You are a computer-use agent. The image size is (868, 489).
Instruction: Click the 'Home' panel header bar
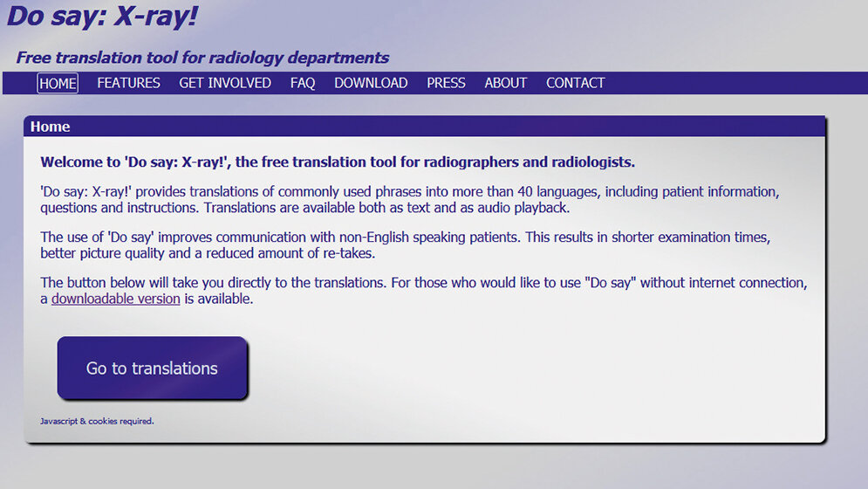tap(423, 127)
